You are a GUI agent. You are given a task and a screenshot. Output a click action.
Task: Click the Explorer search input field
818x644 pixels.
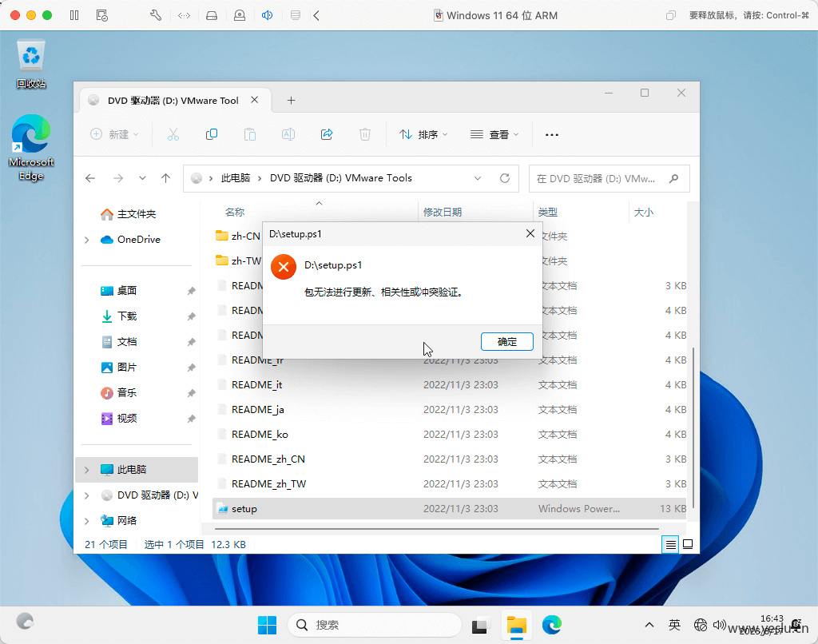pos(610,178)
